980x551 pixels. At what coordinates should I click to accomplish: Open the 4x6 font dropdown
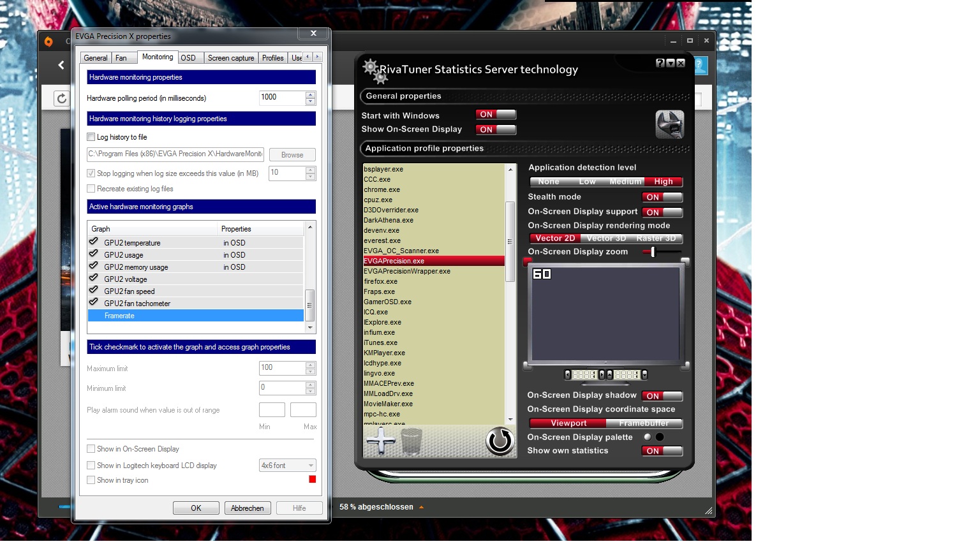pos(288,466)
